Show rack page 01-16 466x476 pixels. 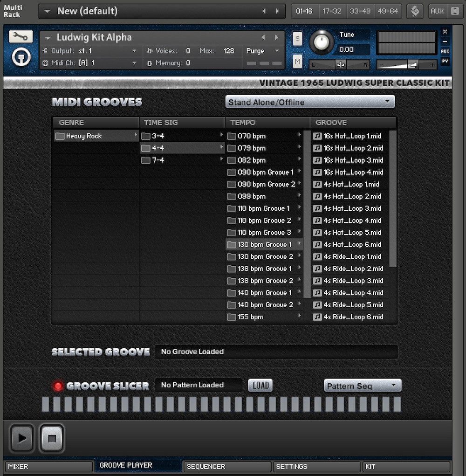coord(304,12)
